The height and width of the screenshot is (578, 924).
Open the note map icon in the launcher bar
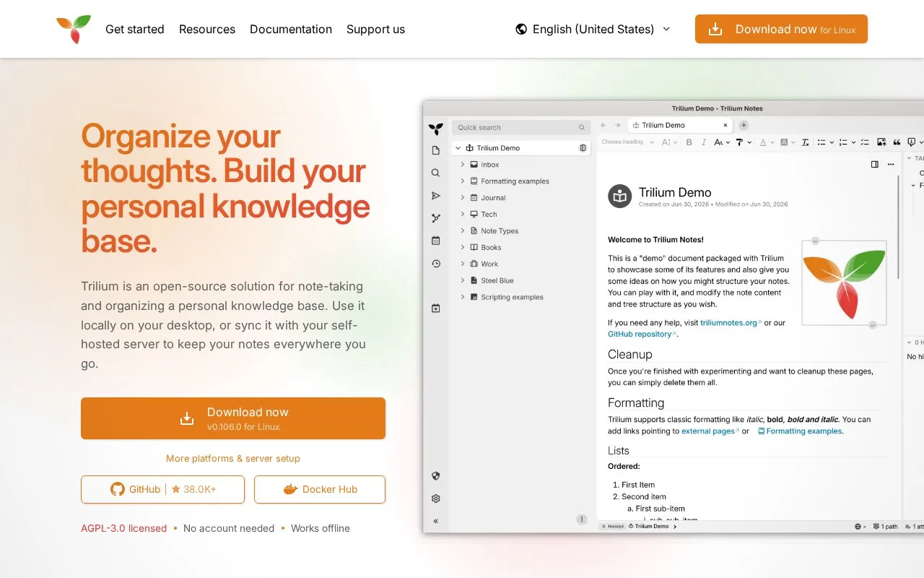pyautogui.click(x=436, y=218)
